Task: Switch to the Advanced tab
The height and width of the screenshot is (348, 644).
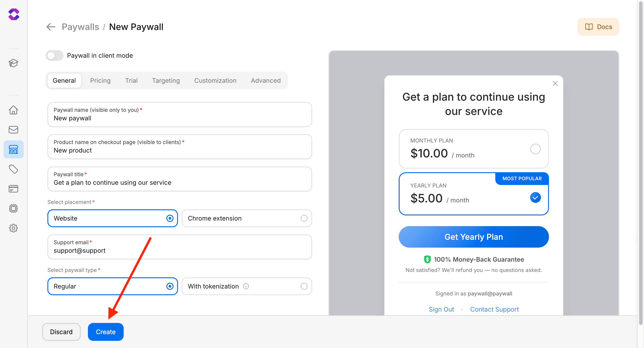Action: pos(265,81)
